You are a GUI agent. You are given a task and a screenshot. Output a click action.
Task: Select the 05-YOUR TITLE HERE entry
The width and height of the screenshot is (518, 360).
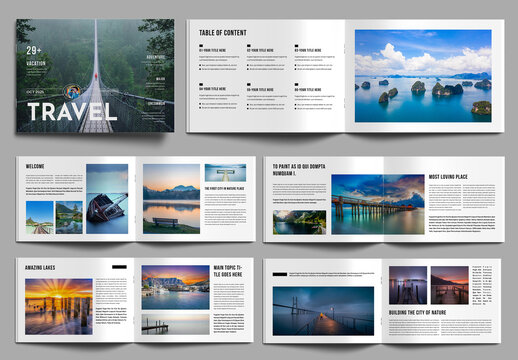[260, 90]
